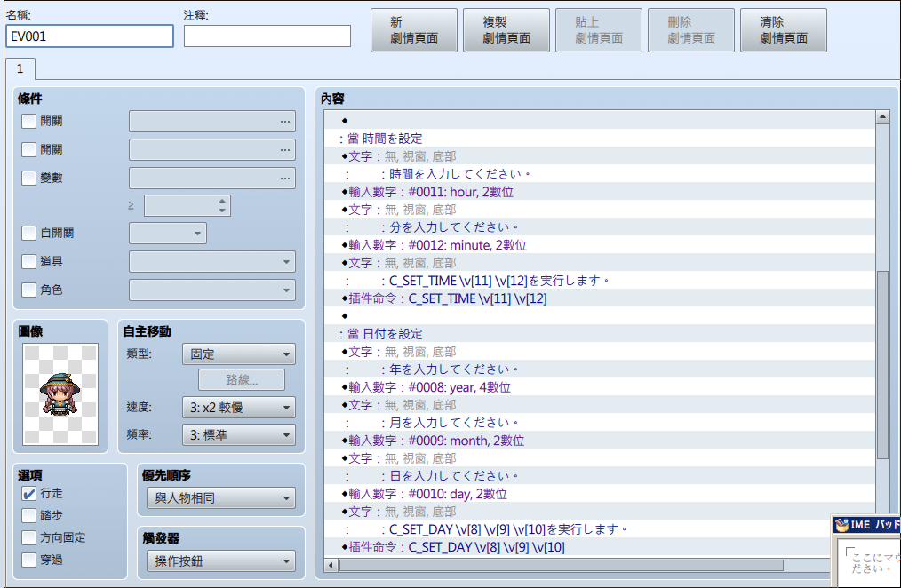Viewport: 901px width, 588px height.
Task: Select the 時間を入力してください text line
Action: tap(600, 174)
